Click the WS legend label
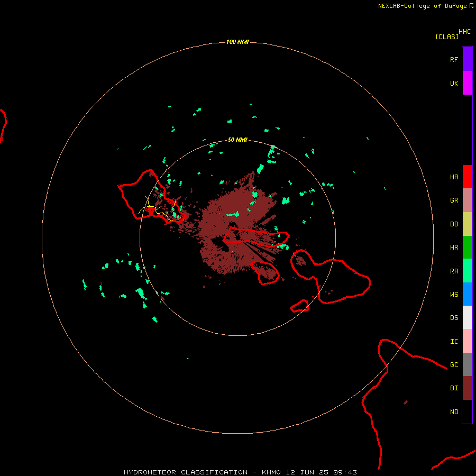Viewport: 476px width, 476px height. click(x=454, y=294)
